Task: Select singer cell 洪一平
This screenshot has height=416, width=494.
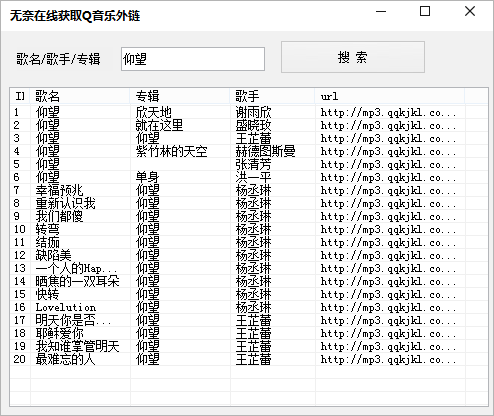Action: click(253, 178)
